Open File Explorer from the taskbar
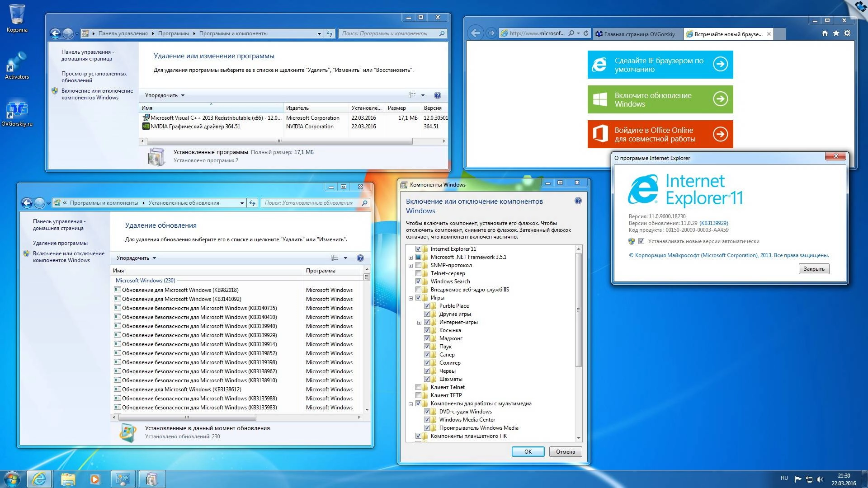Image resolution: width=868 pixels, height=488 pixels. pos(67,479)
